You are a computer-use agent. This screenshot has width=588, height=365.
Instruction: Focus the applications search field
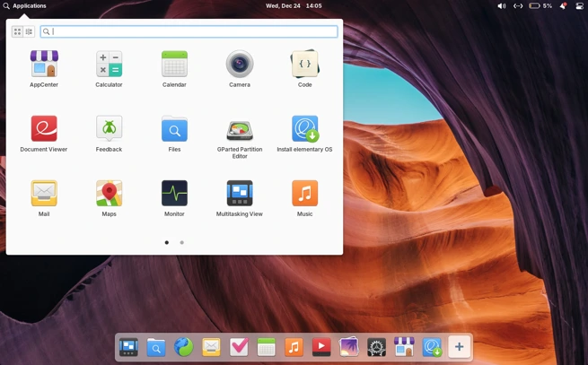[x=189, y=31]
